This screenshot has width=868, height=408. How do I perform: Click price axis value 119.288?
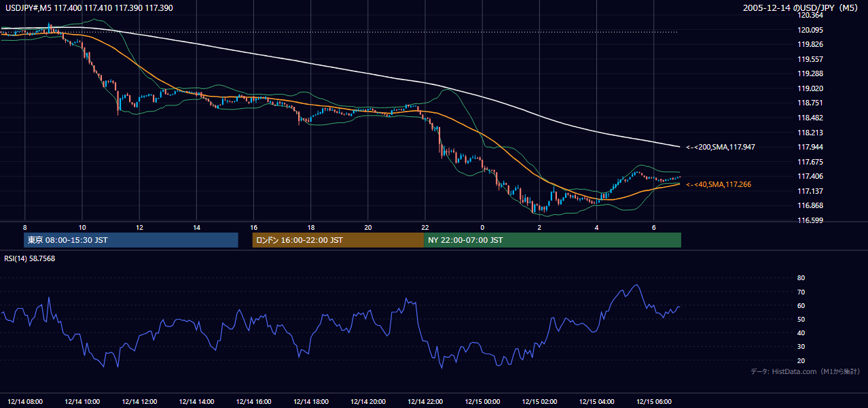[x=810, y=73]
